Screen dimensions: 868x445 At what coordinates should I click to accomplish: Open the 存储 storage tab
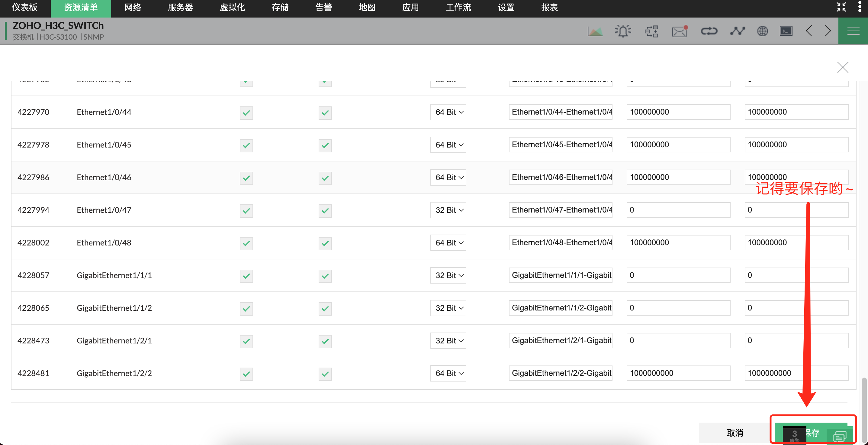280,8
